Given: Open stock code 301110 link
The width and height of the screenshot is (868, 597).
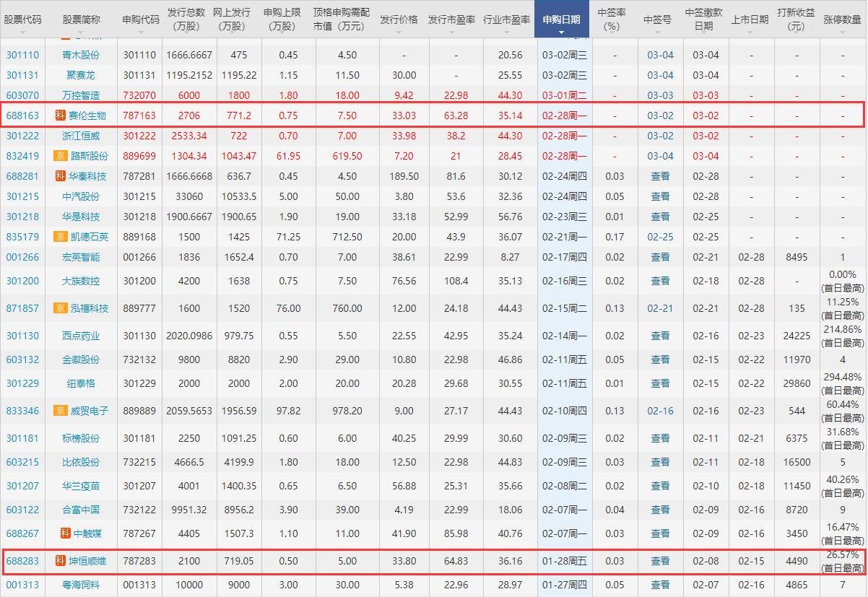Looking at the screenshot, I should (23, 55).
